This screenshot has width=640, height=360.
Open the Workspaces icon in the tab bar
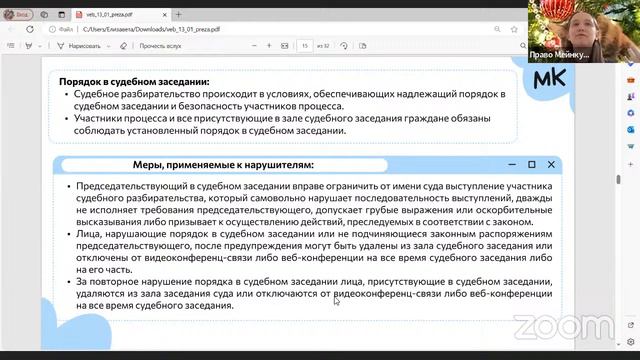pos(44,15)
